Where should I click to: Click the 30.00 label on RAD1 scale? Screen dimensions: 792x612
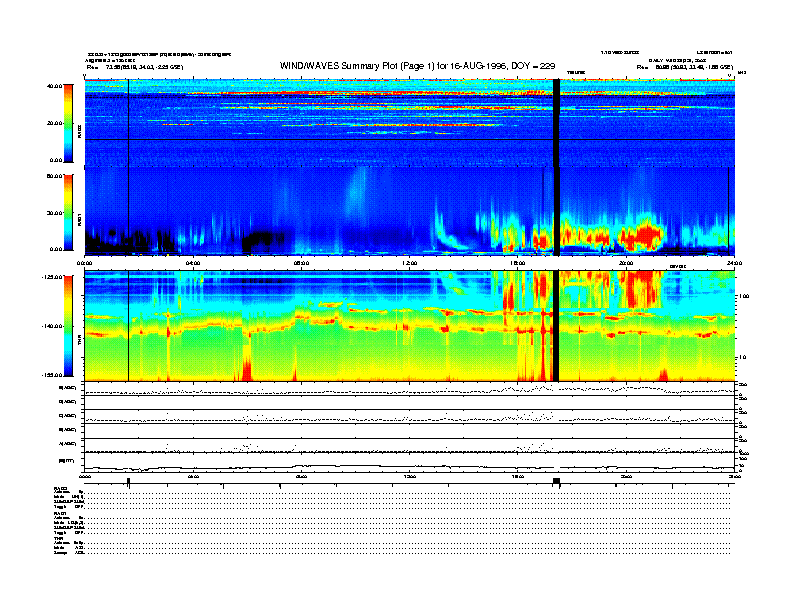tap(55, 213)
